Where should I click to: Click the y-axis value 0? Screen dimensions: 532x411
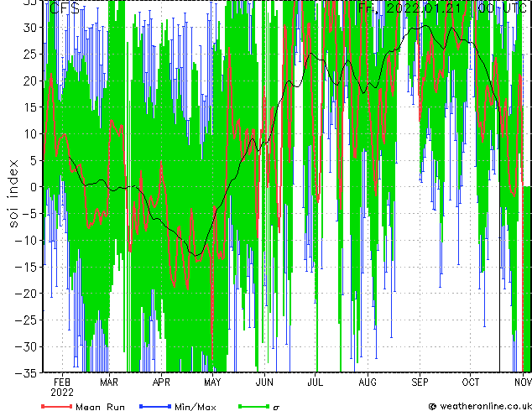click(34, 187)
